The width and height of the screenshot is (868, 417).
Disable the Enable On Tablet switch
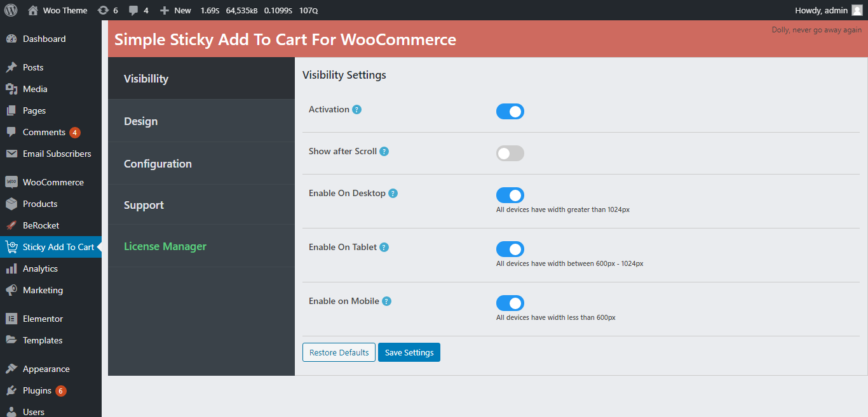(510, 249)
